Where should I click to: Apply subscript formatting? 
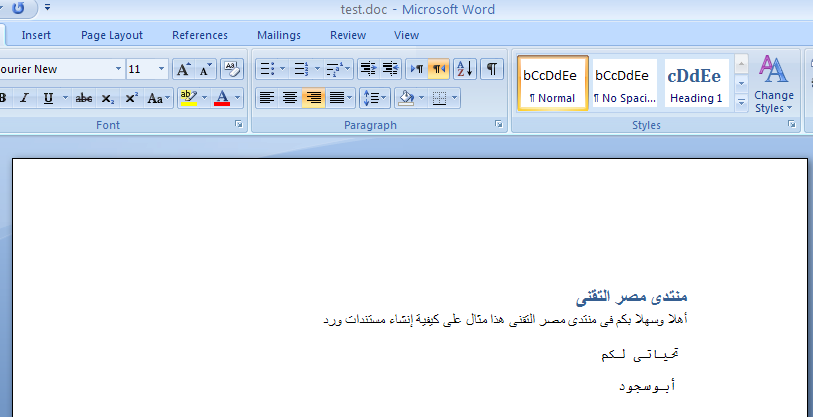click(107, 98)
